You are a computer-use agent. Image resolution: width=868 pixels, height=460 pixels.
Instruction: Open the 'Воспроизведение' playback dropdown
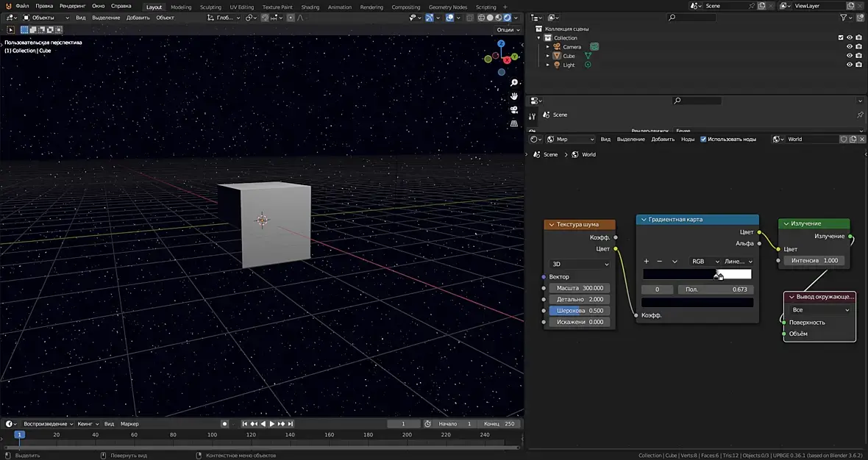pos(48,424)
